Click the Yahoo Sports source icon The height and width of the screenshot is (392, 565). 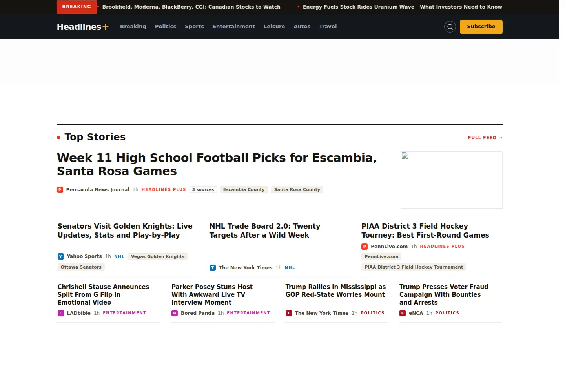[x=61, y=256]
